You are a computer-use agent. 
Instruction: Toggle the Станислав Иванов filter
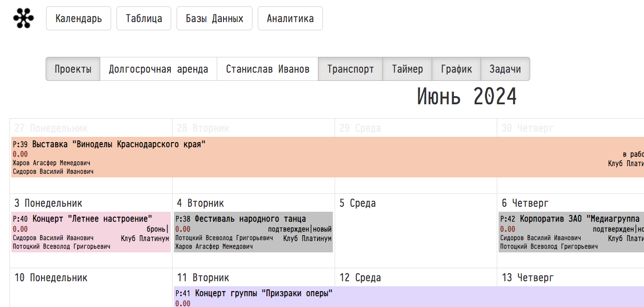[267, 69]
